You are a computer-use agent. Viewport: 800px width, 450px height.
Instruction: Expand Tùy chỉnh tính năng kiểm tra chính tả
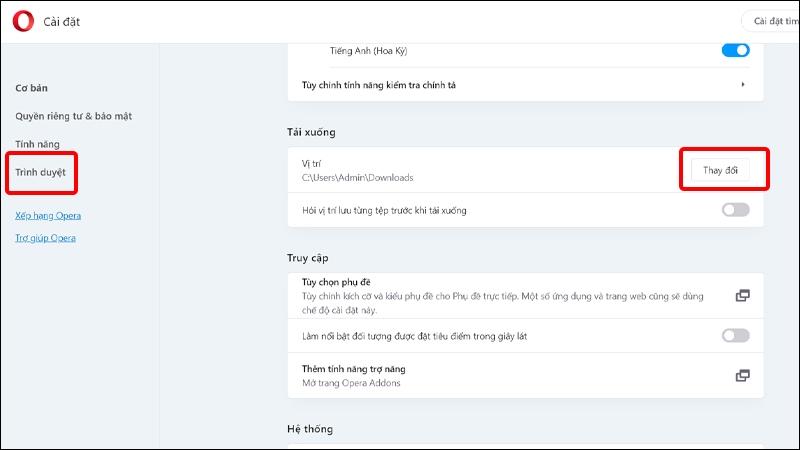[743, 85]
